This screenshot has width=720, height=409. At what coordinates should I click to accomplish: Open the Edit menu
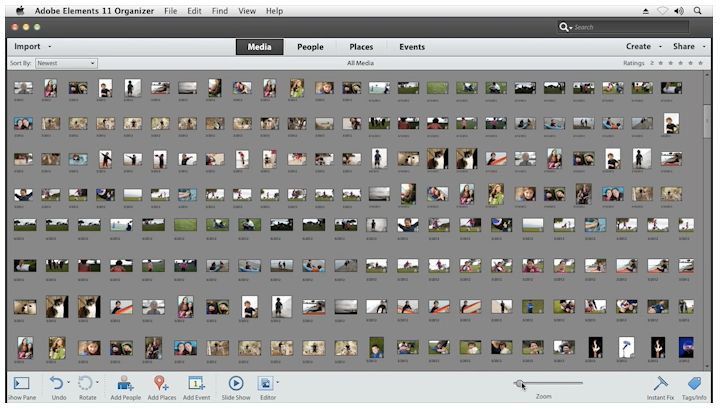pos(194,11)
